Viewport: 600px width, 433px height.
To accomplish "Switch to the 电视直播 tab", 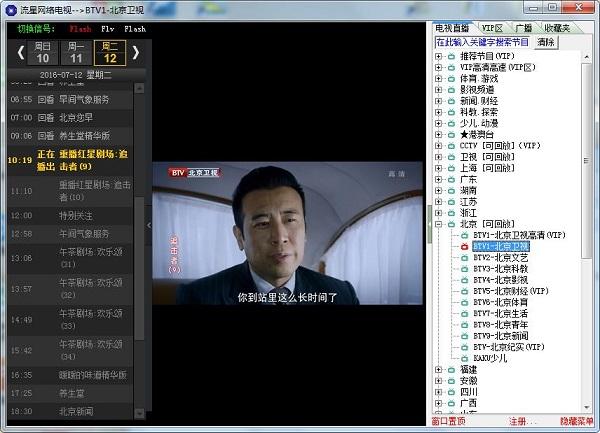I will [452, 28].
